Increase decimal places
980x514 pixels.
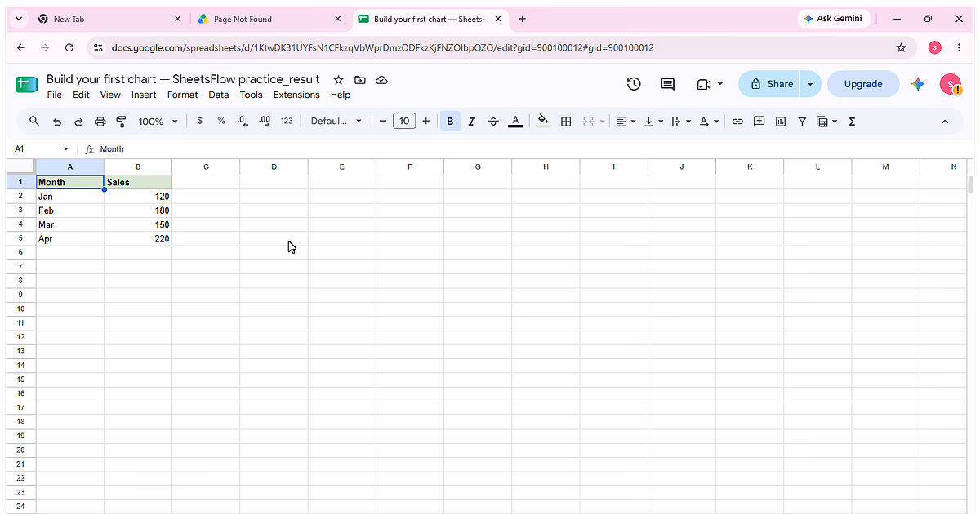click(265, 121)
